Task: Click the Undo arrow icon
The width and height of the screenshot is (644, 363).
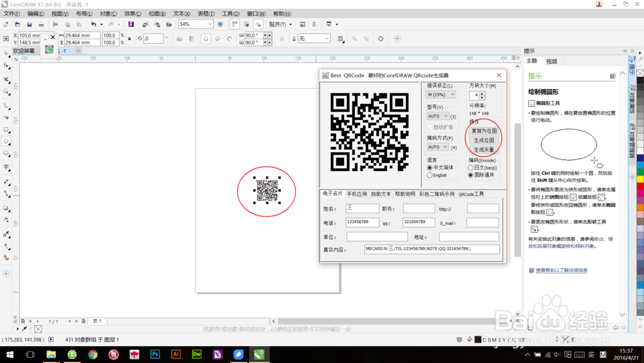Action: [x=93, y=25]
